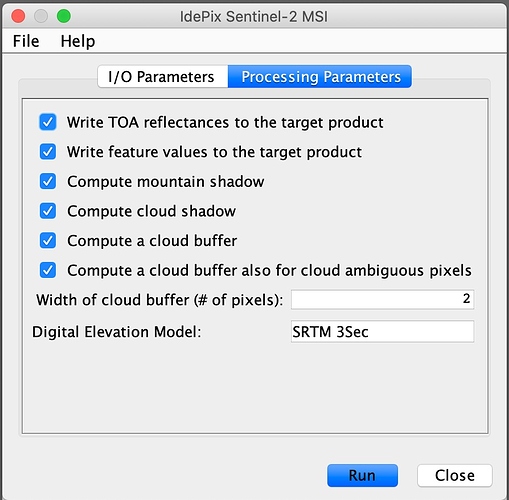Close the window with red button
The image size is (509, 500).
pos(18,16)
